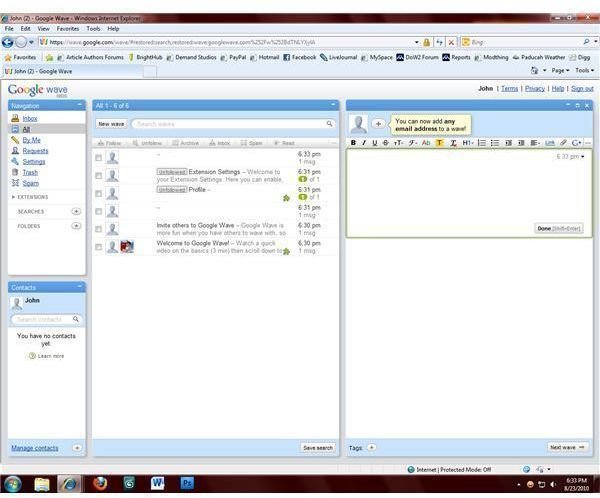Open Microsoft Word from the taskbar
This screenshot has height=498, width=600.
[157, 483]
